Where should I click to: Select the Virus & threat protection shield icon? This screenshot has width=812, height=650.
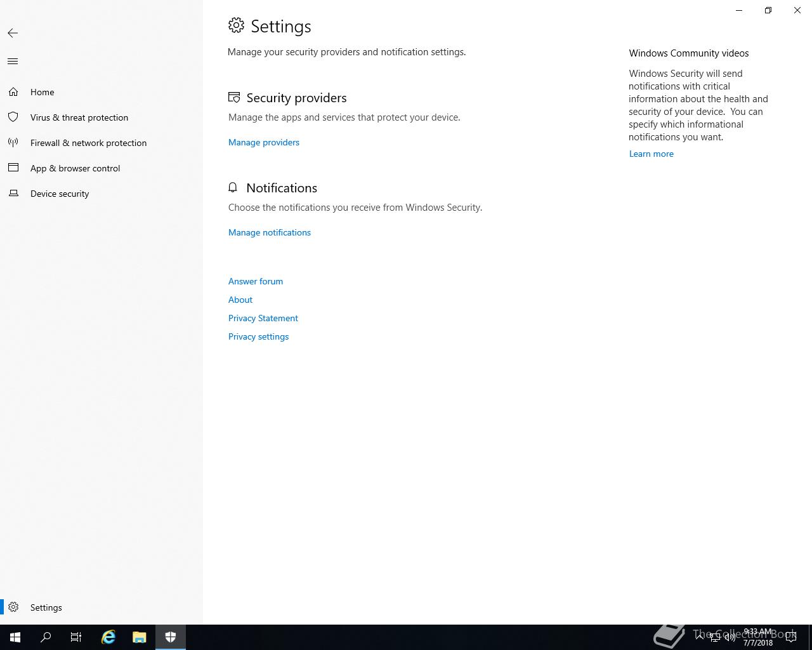(13, 117)
